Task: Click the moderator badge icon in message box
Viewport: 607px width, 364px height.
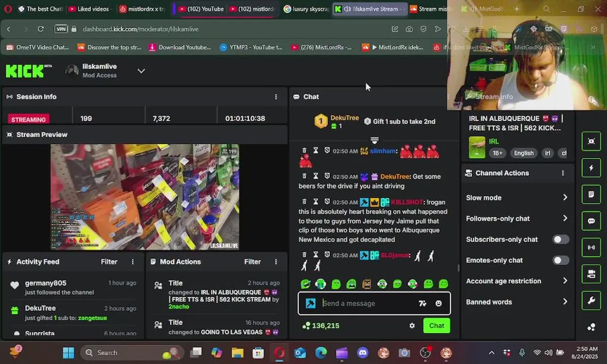Action: [311, 303]
